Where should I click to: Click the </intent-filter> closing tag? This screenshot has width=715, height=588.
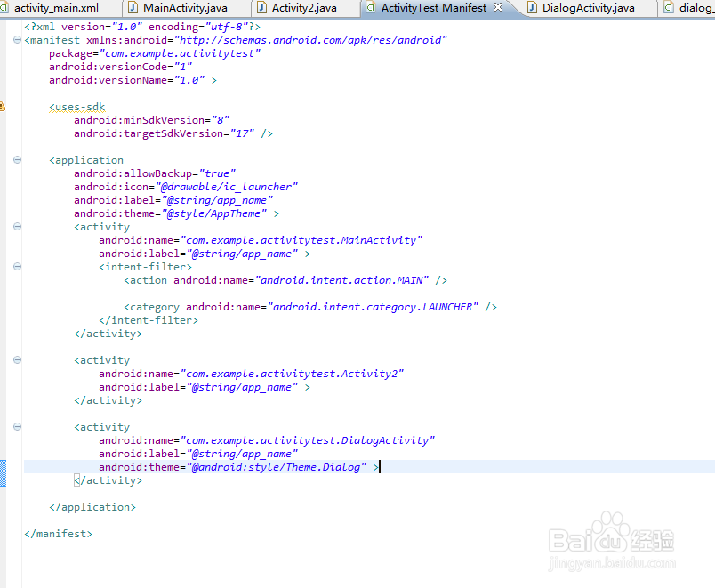click(x=149, y=320)
